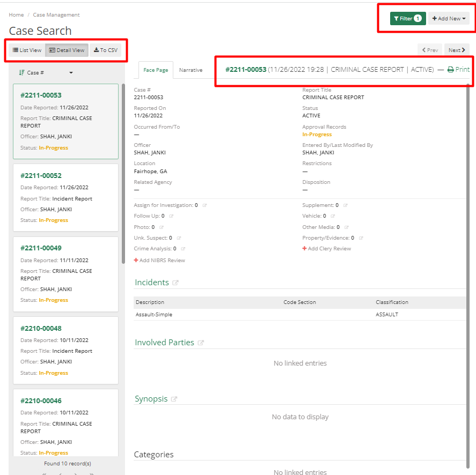Click the edit icon beside the Incidents heading
This screenshot has height=475, width=476.
pos(175,283)
